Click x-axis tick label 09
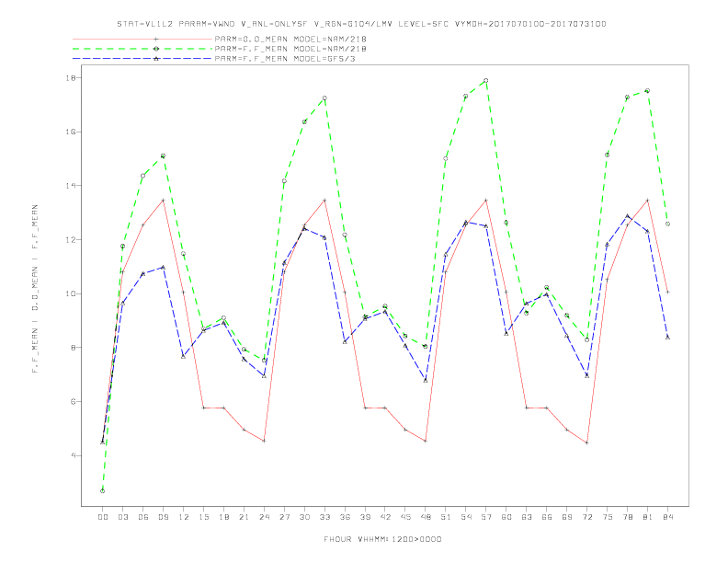This screenshot has width=728, height=563. (163, 517)
